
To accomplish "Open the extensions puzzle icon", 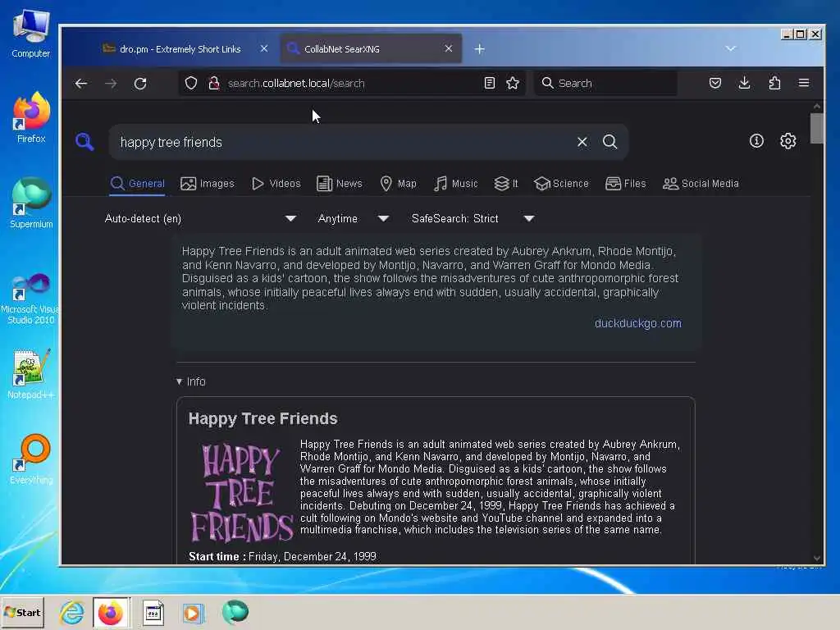I will [x=774, y=83].
